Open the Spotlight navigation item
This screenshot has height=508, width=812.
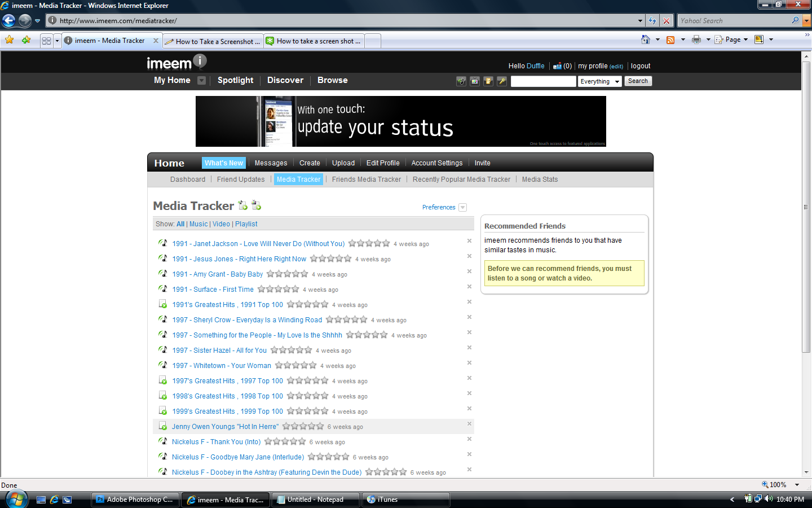coord(235,80)
